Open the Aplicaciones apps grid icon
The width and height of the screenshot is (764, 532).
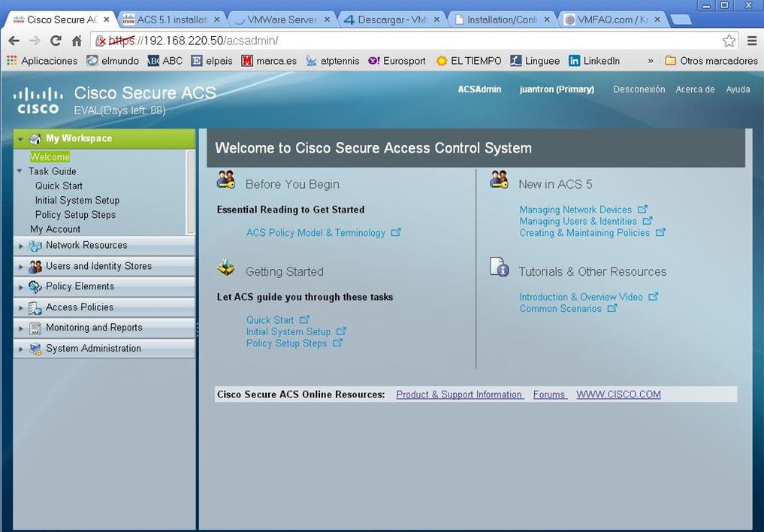(x=12, y=60)
